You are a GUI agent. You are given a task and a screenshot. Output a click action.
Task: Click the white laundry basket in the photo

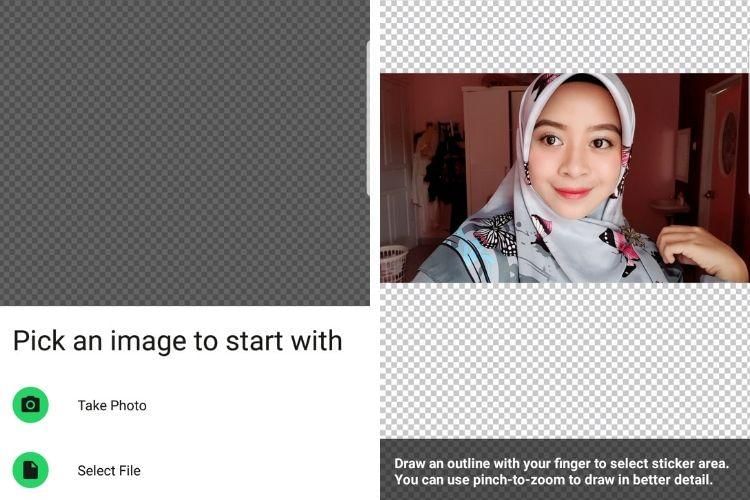pyautogui.click(x=393, y=262)
